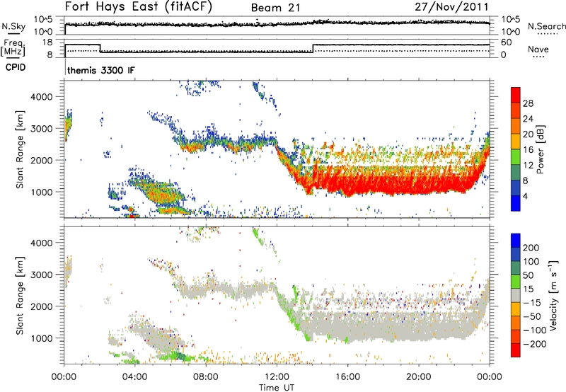Click the yellow-orange Power colorbar segment between 16 and 20
The width and height of the screenshot is (566, 392).
coord(516,141)
